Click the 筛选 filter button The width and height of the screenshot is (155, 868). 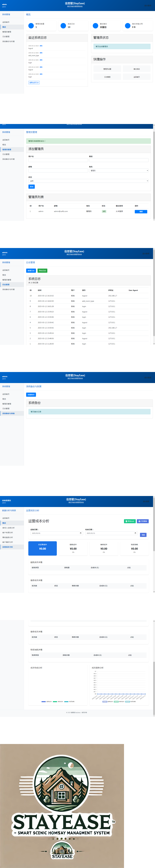pyautogui.click(x=143, y=535)
